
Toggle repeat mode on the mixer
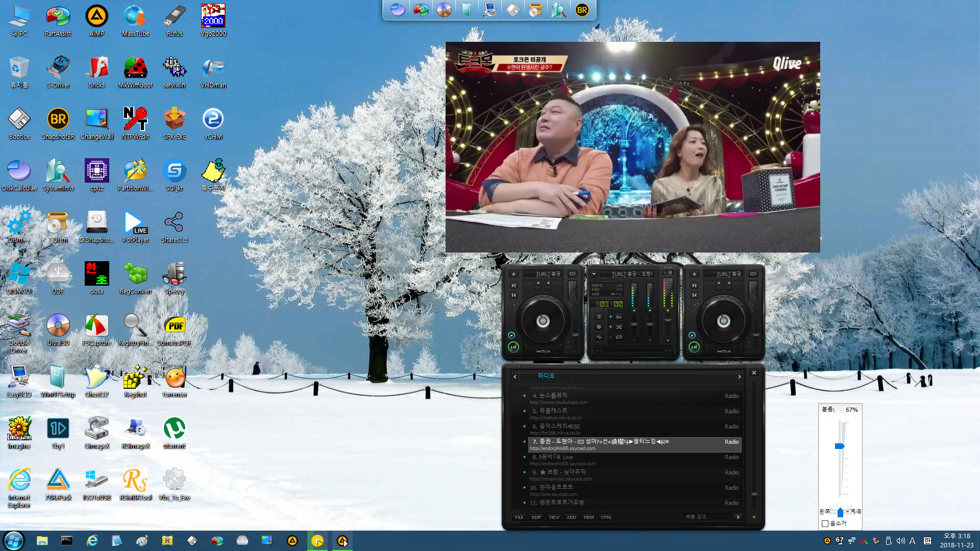(x=619, y=337)
